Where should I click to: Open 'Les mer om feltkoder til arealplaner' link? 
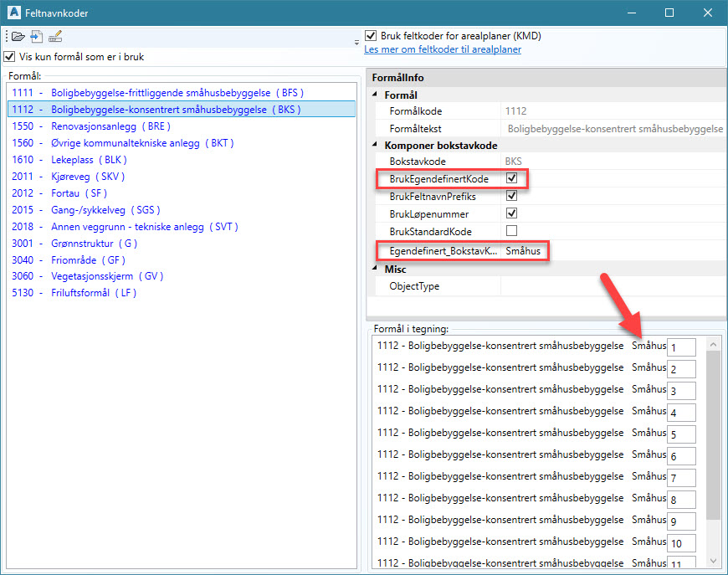[443, 49]
